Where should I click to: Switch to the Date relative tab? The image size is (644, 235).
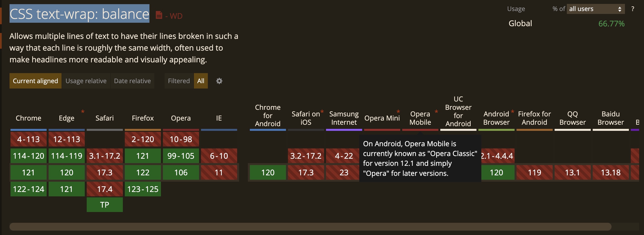[132, 81]
